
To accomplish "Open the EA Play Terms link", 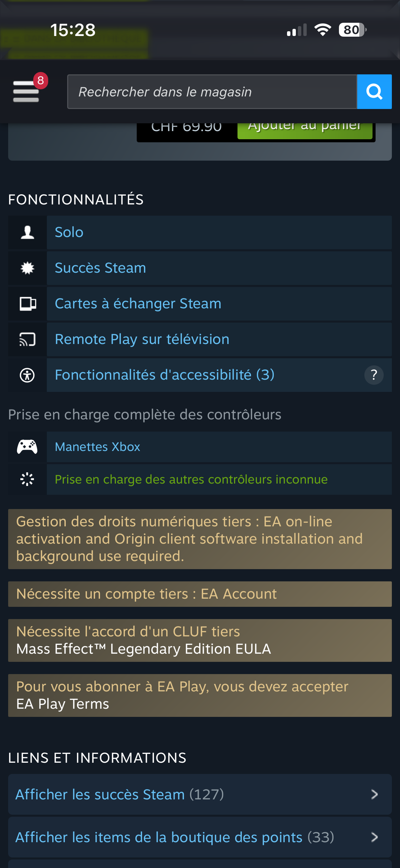I will (63, 704).
